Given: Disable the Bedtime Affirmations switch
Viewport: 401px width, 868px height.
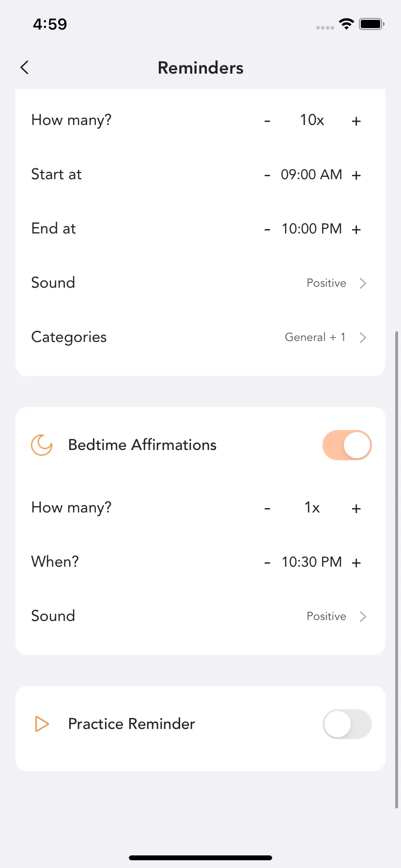Looking at the screenshot, I should pyautogui.click(x=347, y=445).
